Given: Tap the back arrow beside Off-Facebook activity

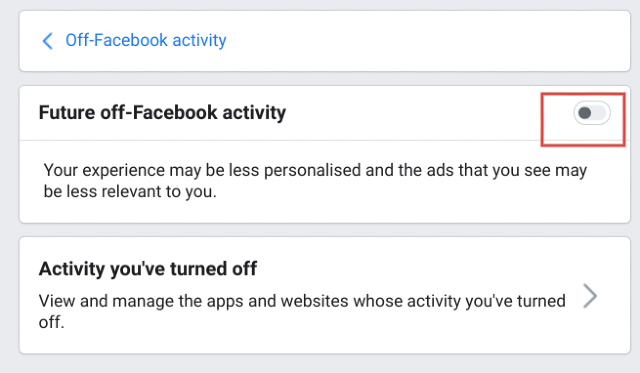Looking at the screenshot, I should [48, 41].
